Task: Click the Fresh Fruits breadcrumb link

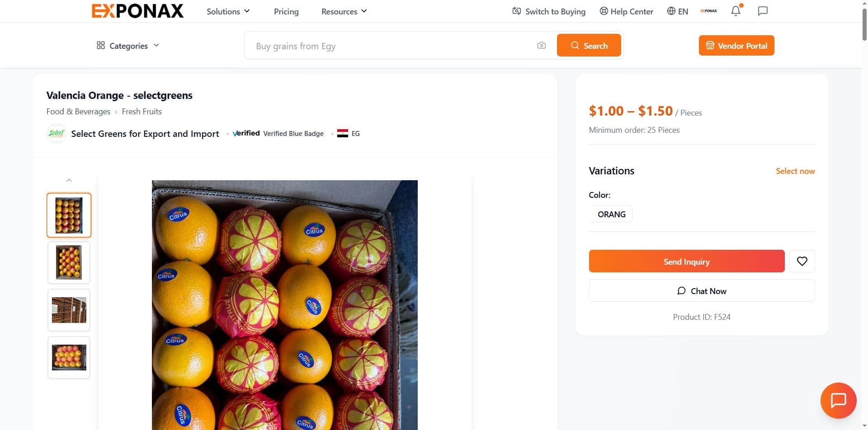Action: [x=142, y=112]
